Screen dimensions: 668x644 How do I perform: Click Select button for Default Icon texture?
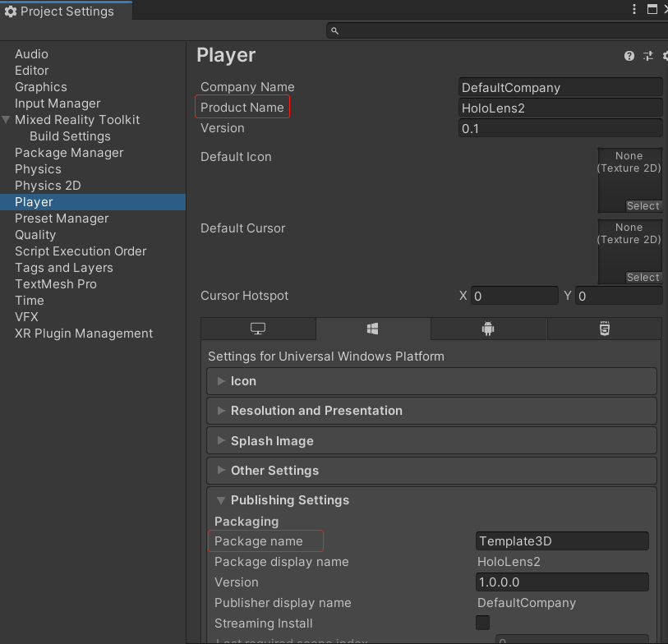[x=643, y=206]
